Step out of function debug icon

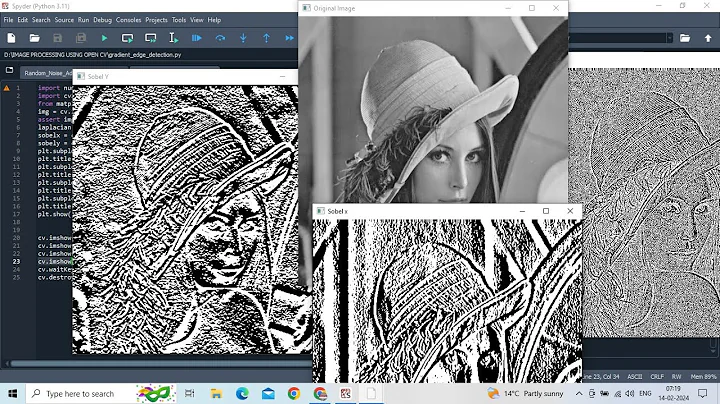pos(266,38)
